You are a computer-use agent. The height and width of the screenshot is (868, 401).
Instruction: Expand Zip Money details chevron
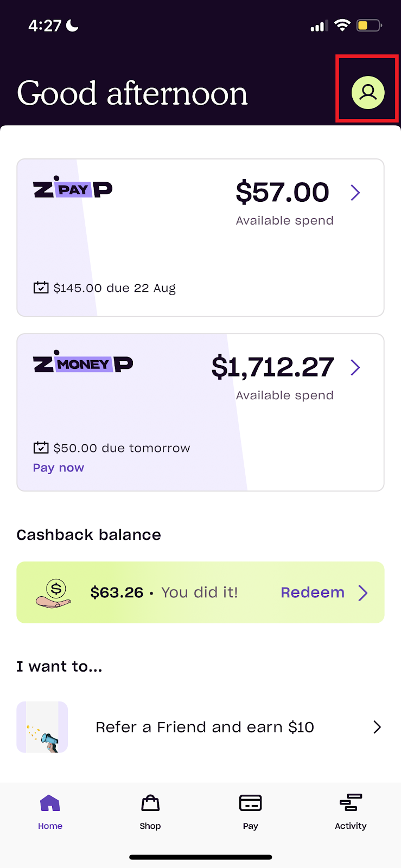[355, 367]
